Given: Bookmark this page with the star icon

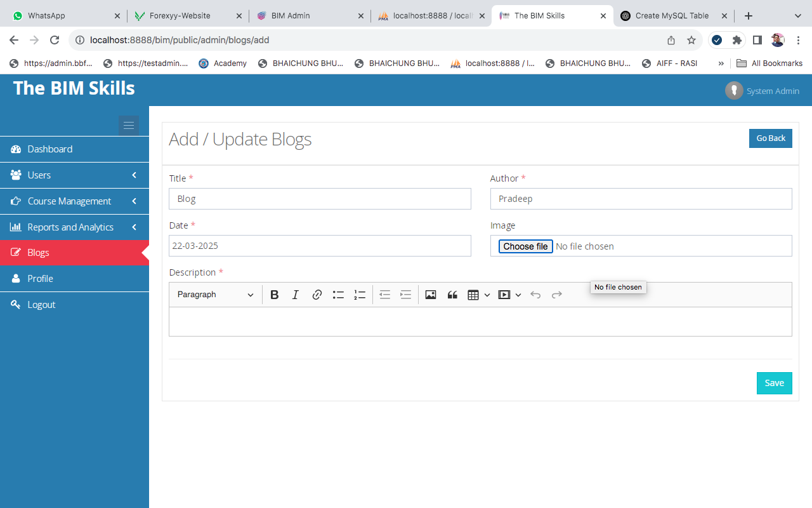Looking at the screenshot, I should coord(691,40).
